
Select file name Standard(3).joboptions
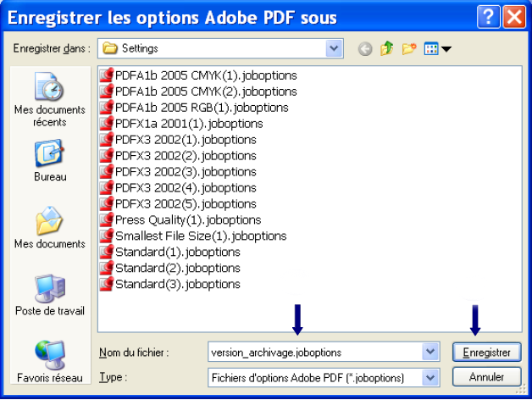[178, 284]
